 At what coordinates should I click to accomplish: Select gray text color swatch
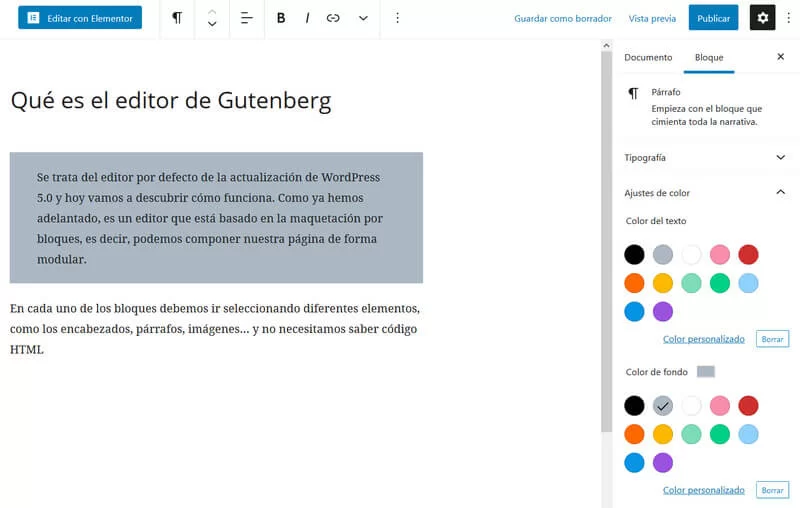pyautogui.click(x=663, y=255)
